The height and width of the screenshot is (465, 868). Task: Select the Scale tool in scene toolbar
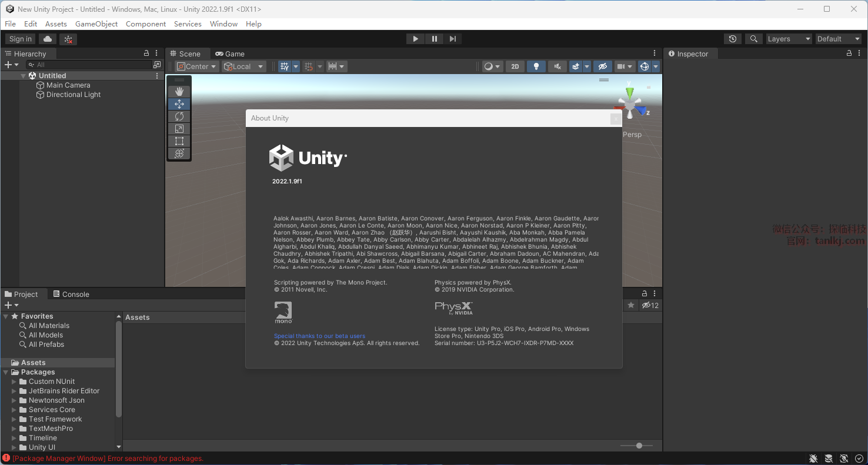[x=179, y=129]
